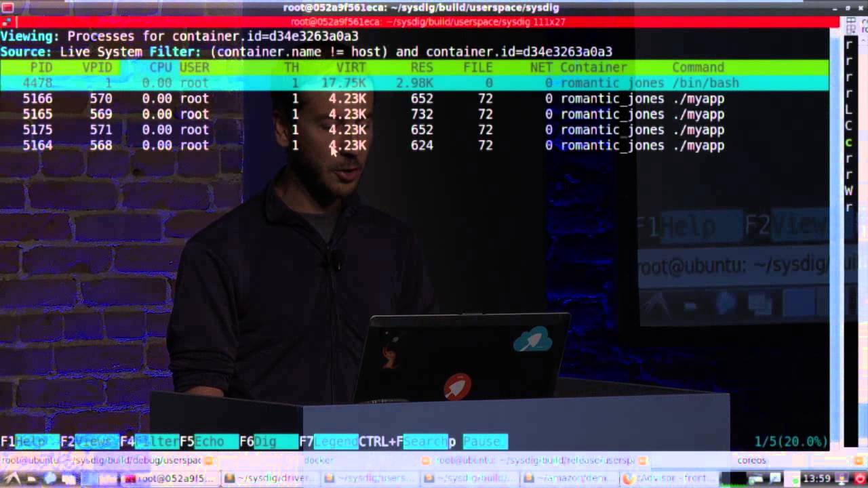The height and width of the screenshot is (488, 868).
Task: Open ~/sysdig/driver window in the taskbar
Action: [x=270, y=479]
